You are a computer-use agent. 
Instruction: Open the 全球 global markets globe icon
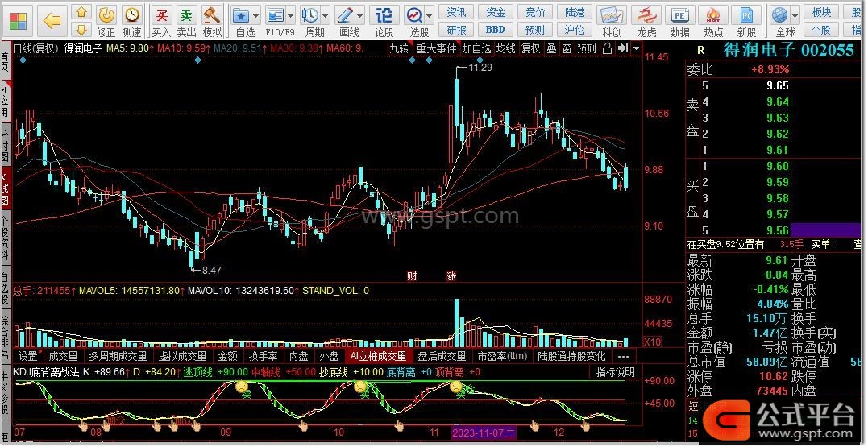click(780, 15)
